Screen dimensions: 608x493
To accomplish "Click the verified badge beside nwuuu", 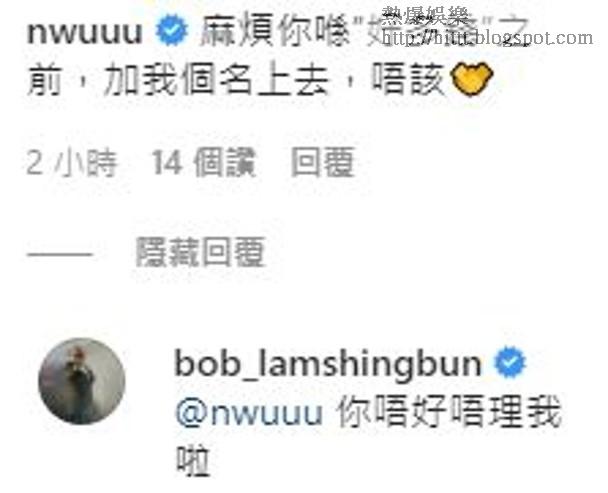I will tap(172, 30).
